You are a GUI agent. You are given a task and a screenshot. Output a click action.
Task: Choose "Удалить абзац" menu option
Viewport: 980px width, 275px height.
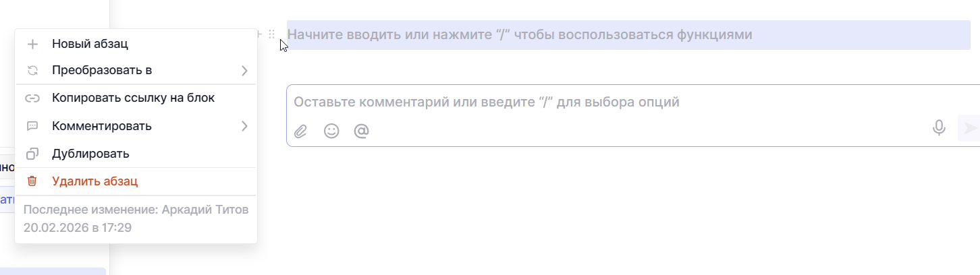[x=94, y=181]
